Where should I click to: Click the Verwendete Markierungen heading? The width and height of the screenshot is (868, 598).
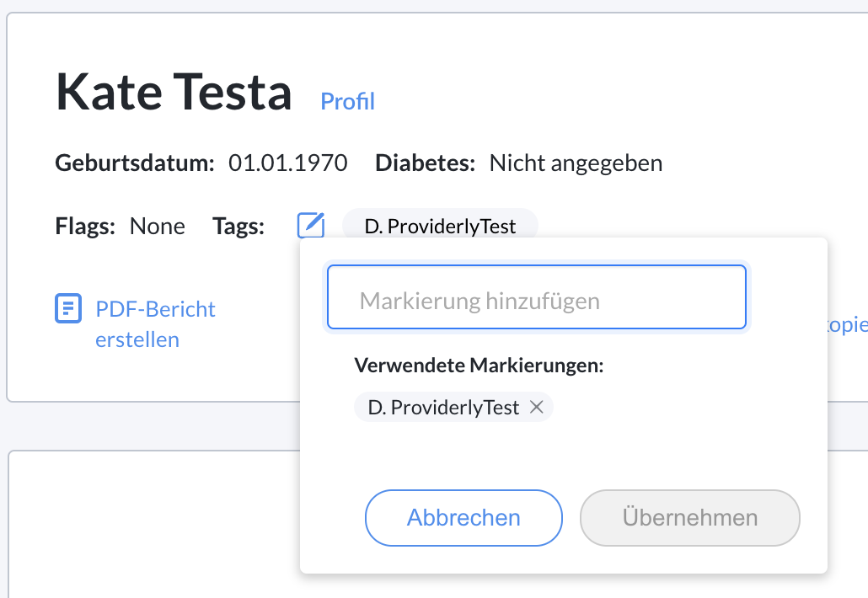[x=479, y=365]
